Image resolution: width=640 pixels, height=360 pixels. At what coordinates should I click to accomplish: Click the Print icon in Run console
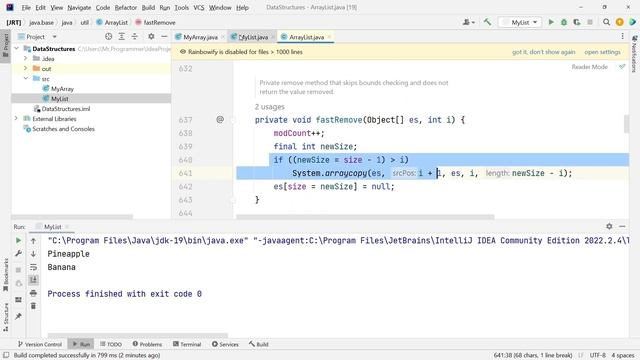click(x=33, y=293)
